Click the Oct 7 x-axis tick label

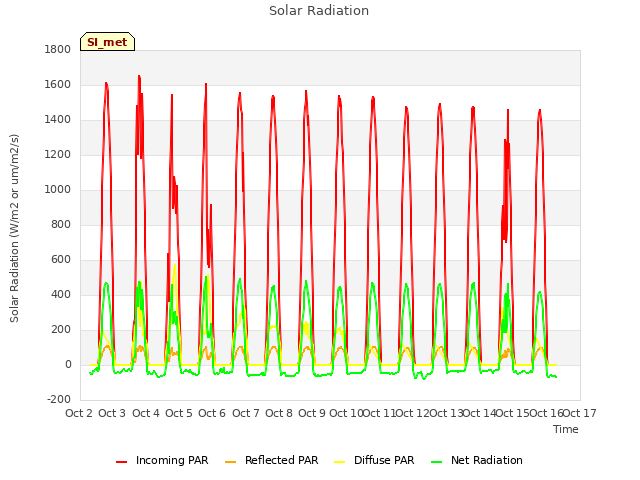tap(246, 413)
